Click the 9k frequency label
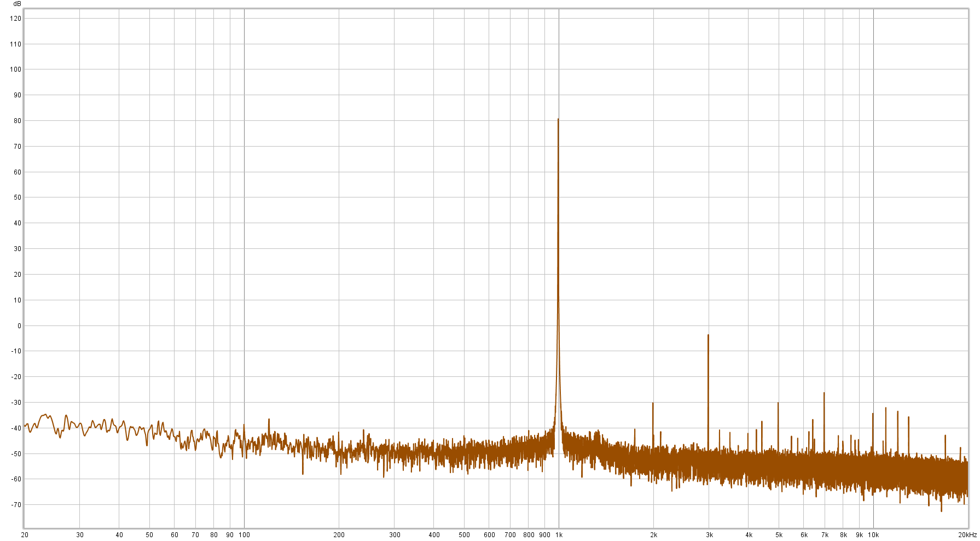 pyautogui.click(x=859, y=535)
